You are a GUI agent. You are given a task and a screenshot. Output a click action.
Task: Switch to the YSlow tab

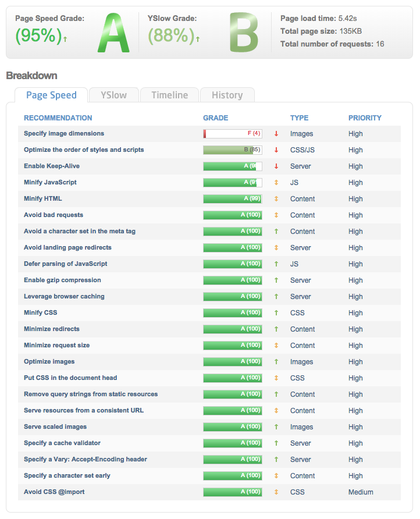coord(113,95)
